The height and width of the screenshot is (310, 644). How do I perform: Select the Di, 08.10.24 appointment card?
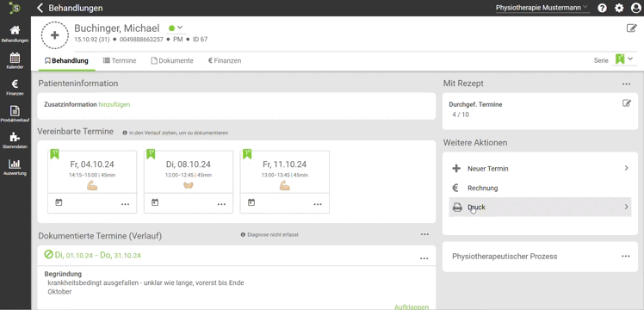(189, 182)
